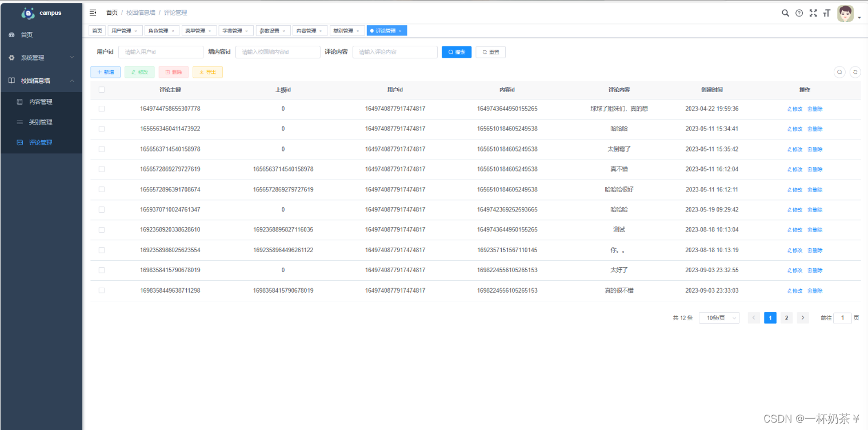This screenshot has width=868, height=430.
Task: Click the yellow 导出 export button
Action: coord(207,72)
